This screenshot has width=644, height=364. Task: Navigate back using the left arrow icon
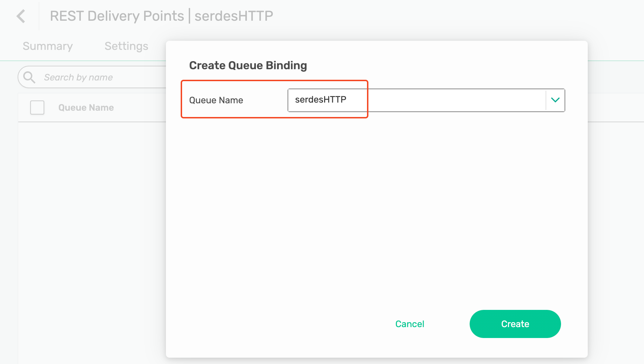tap(21, 16)
